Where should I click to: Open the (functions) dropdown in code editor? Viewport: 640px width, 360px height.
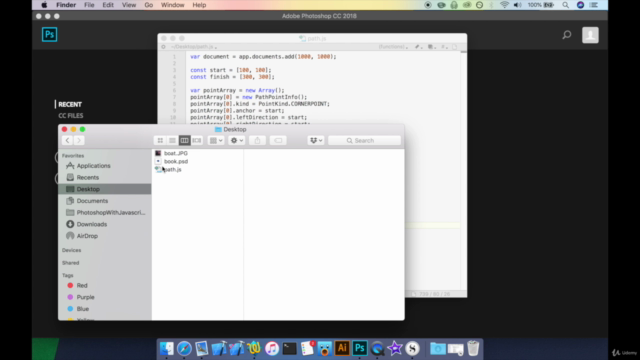[393, 47]
